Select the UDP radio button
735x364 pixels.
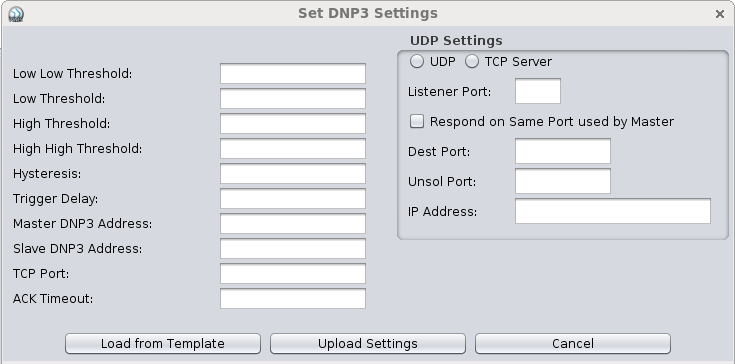point(417,61)
